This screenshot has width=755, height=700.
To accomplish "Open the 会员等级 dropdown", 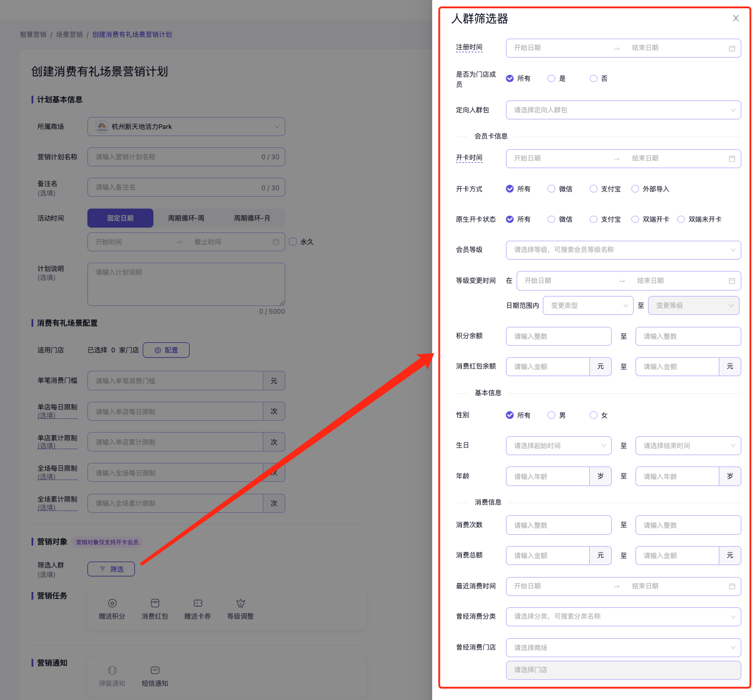I will click(623, 250).
